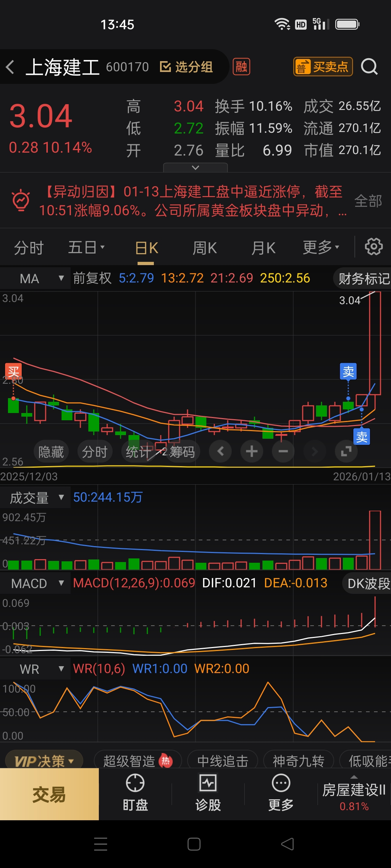Tap the 异动归因 alert lamp icon
Viewport: 391px width, 868px height.
pos(21,200)
